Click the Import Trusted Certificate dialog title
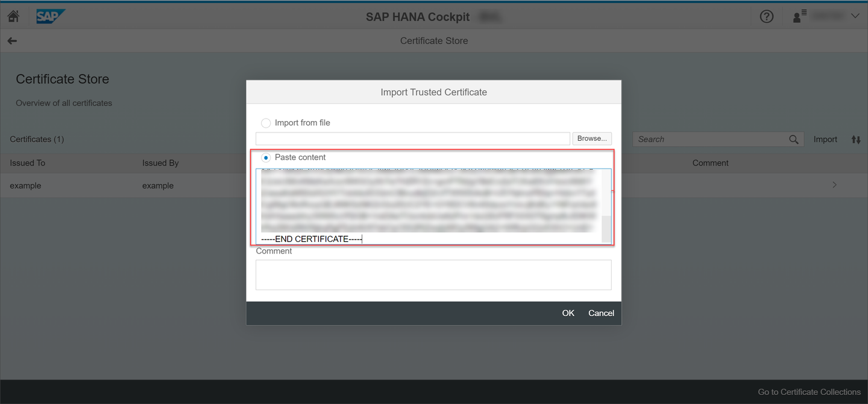 pyautogui.click(x=433, y=92)
